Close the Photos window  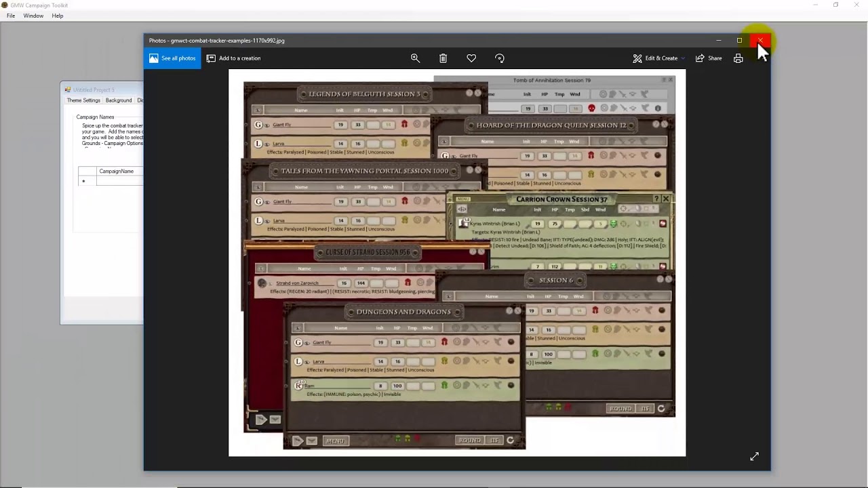[x=760, y=40]
